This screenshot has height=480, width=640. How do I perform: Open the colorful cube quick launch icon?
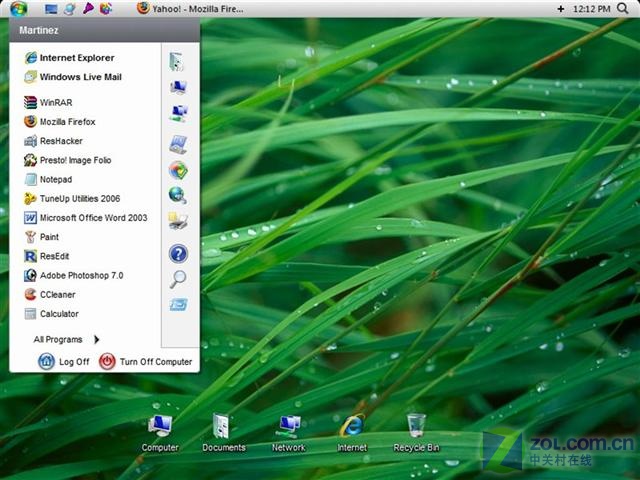coord(106,8)
